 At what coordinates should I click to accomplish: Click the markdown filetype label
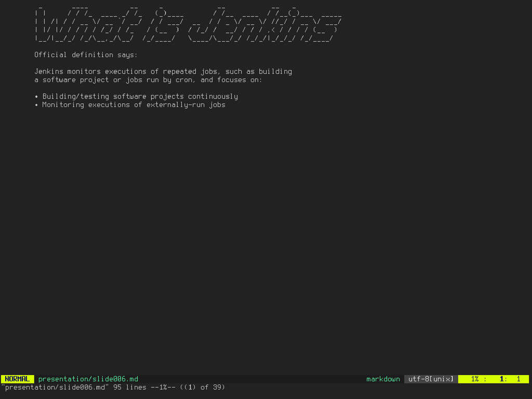(x=383, y=379)
